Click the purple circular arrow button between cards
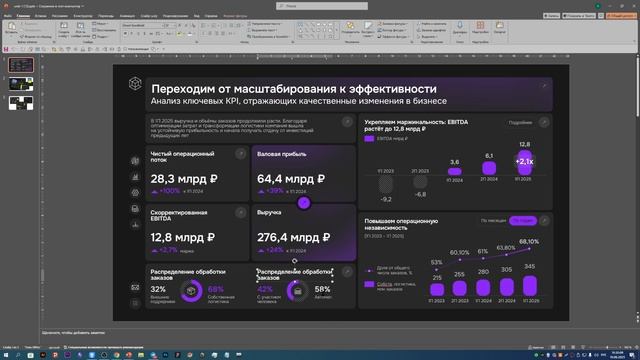 (304, 203)
